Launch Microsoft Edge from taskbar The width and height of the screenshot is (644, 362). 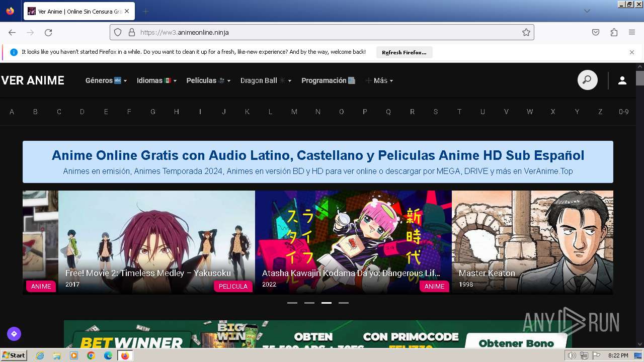tap(108, 355)
